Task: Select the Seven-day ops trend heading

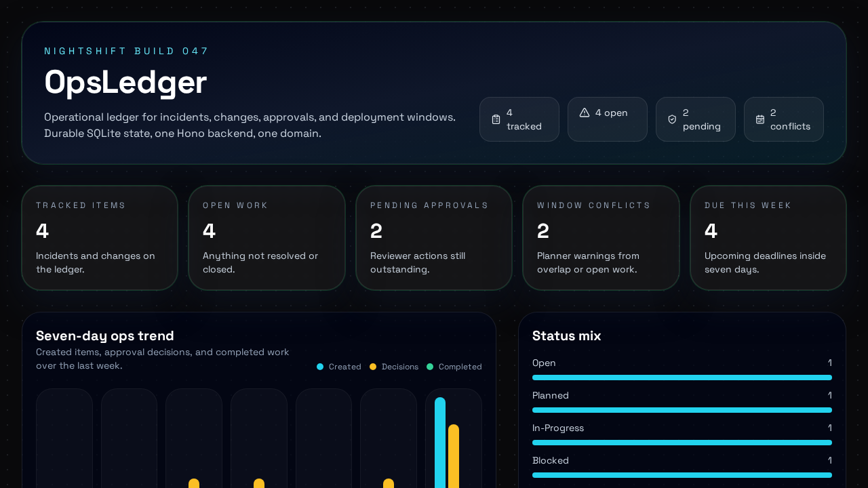Action: (x=104, y=335)
